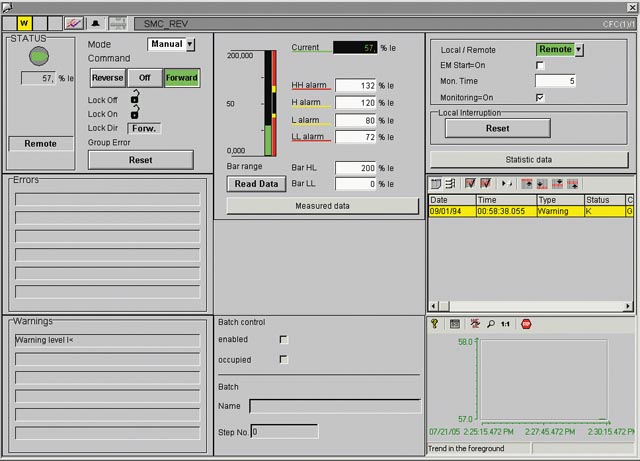Click the Read Data button
The height and width of the screenshot is (461, 640).
click(x=256, y=184)
